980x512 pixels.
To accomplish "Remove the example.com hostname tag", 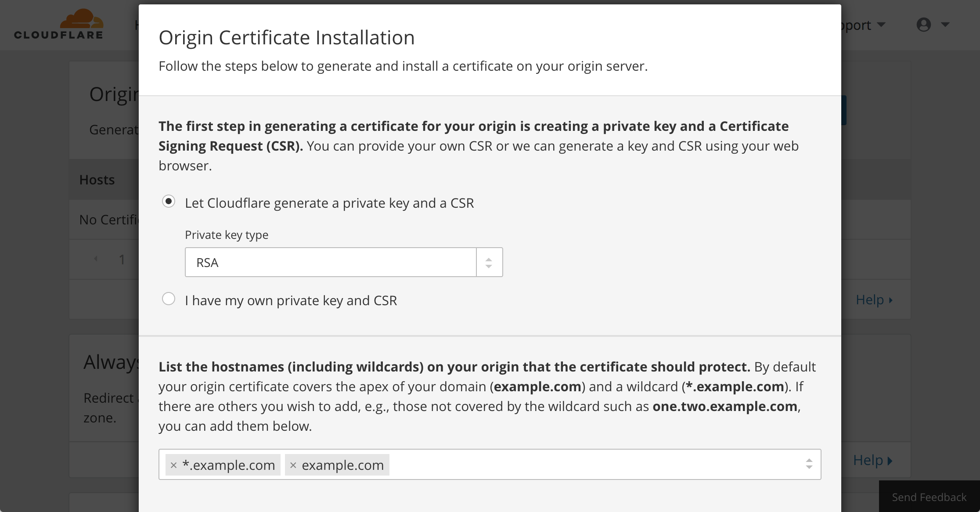I will [293, 465].
